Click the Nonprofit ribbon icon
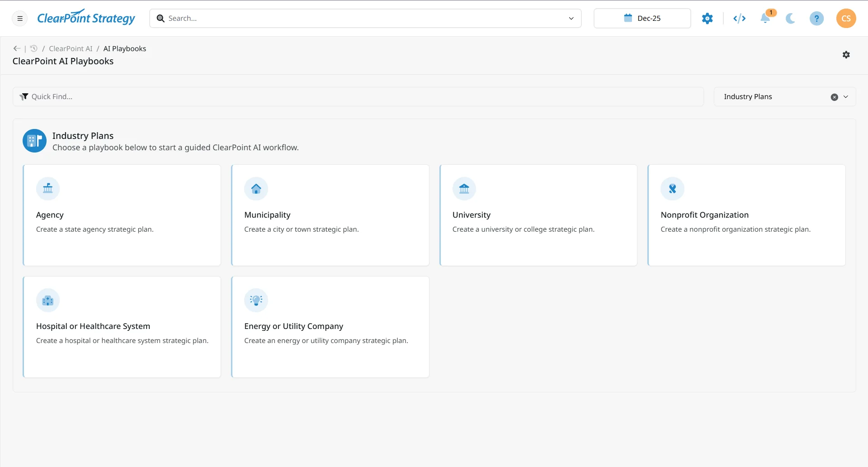 click(673, 189)
